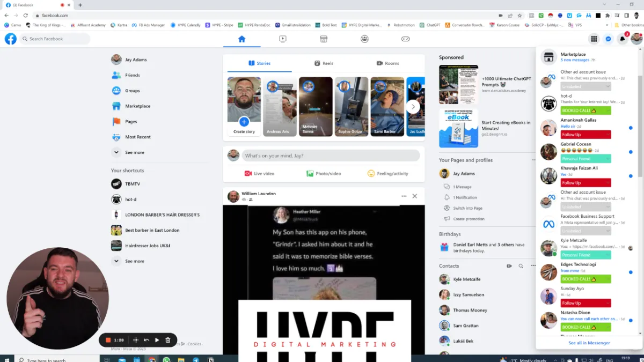Click the Live video icon button
Viewport: 644px width, 362px height.
[248, 174]
